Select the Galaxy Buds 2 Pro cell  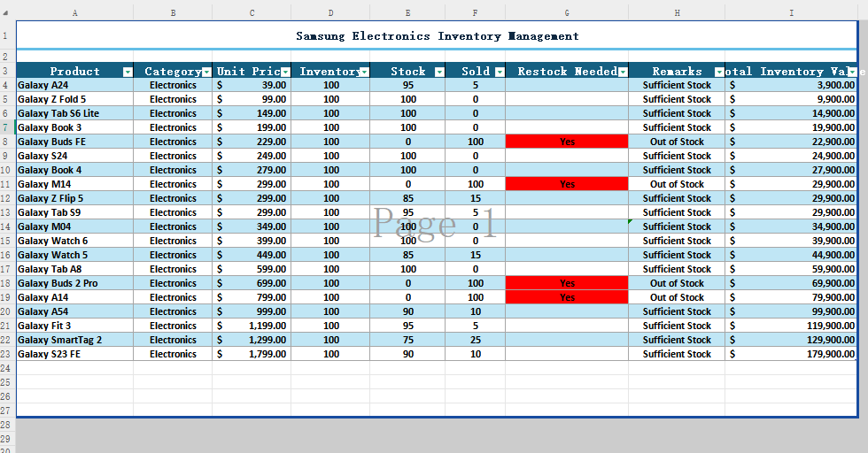pyautogui.click(x=74, y=284)
